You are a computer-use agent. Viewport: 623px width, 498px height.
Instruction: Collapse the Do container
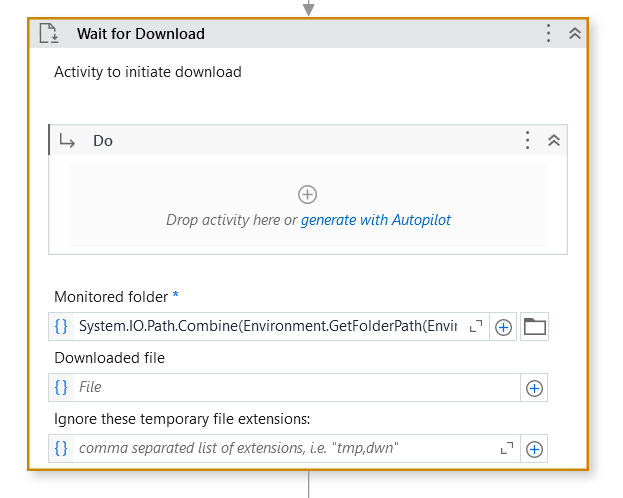point(554,141)
